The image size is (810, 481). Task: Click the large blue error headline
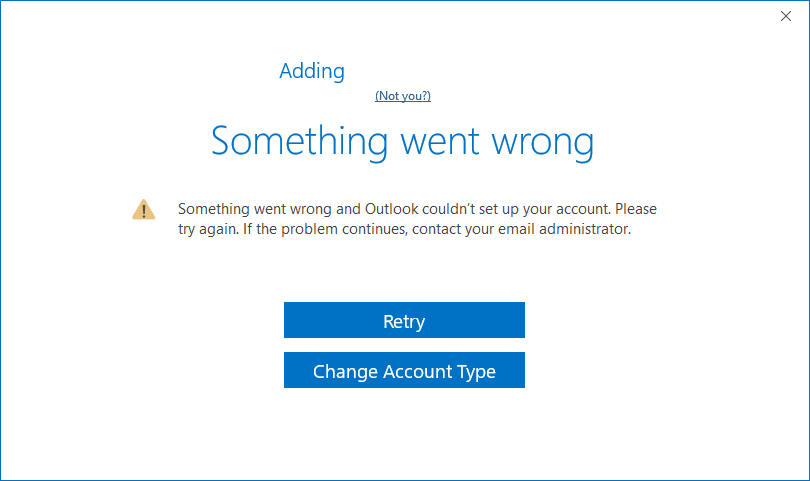click(403, 141)
